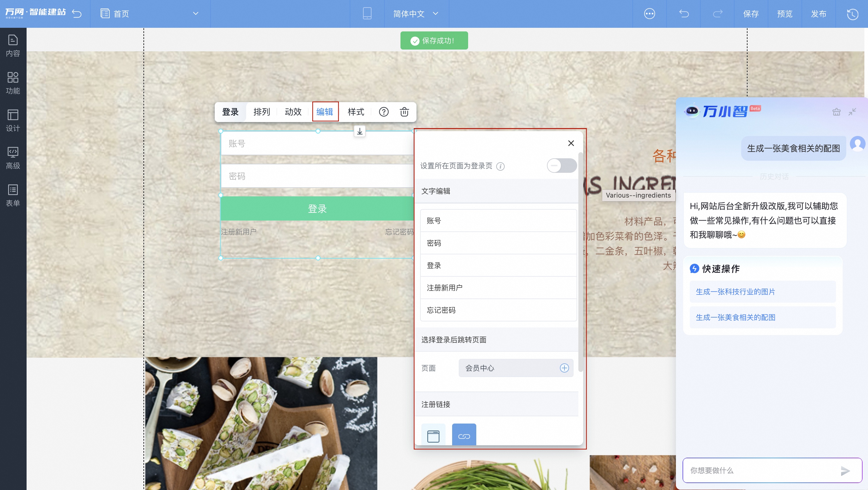Click the 生成一张美食相关的配图 chat bubble
The height and width of the screenshot is (490, 868).
(x=793, y=148)
